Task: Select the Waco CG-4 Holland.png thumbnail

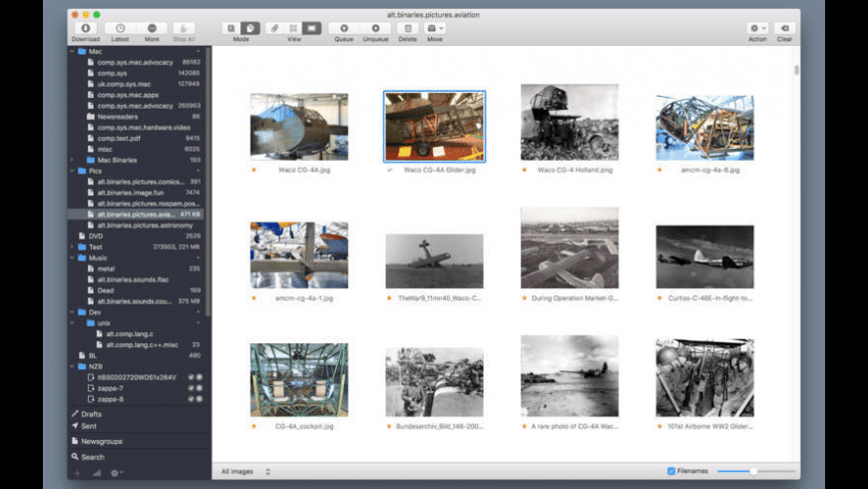Action: click(x=569, y=122)
